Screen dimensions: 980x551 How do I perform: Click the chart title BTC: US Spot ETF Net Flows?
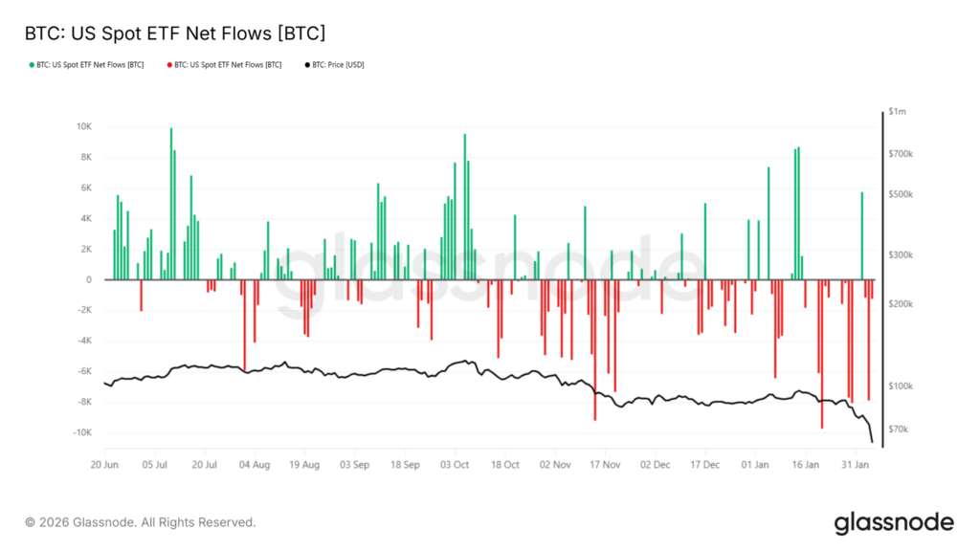[x=175, y=33]
